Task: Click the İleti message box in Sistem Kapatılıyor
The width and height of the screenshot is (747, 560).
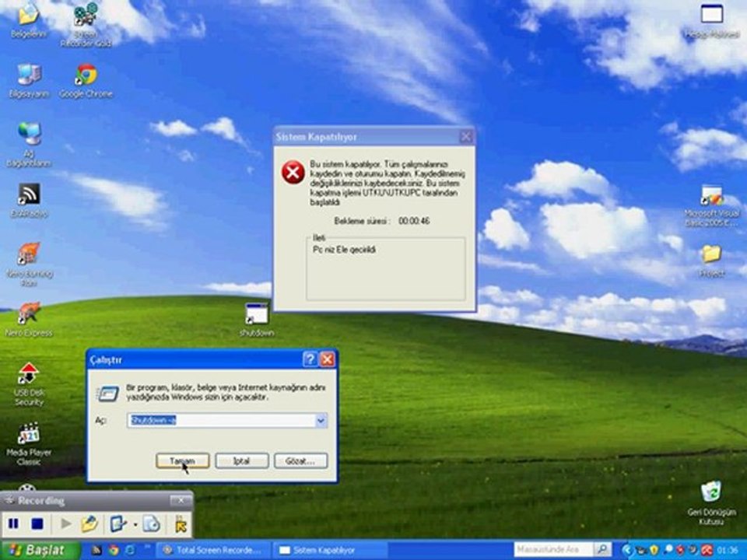Action: [386, 270]
